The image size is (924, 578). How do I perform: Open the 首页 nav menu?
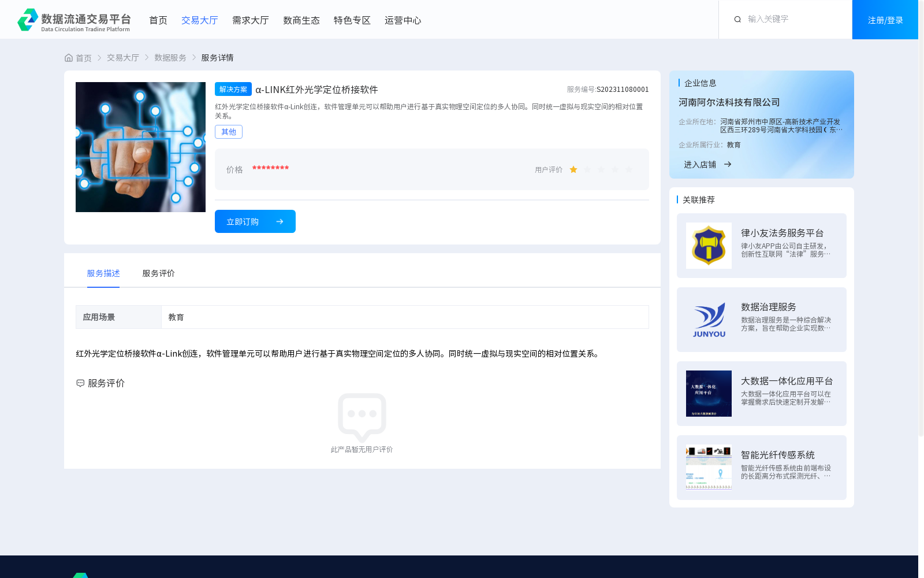point(158,20)
